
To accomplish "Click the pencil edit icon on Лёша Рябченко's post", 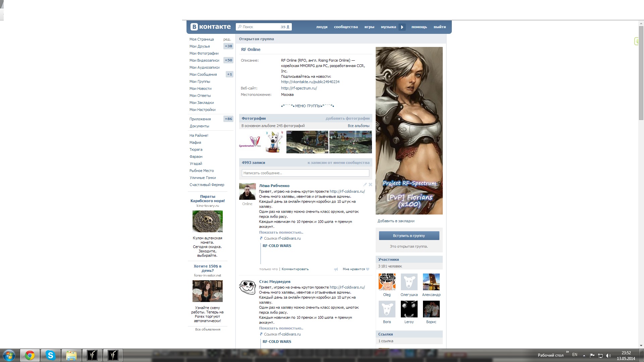I will (x=365, y=185).
